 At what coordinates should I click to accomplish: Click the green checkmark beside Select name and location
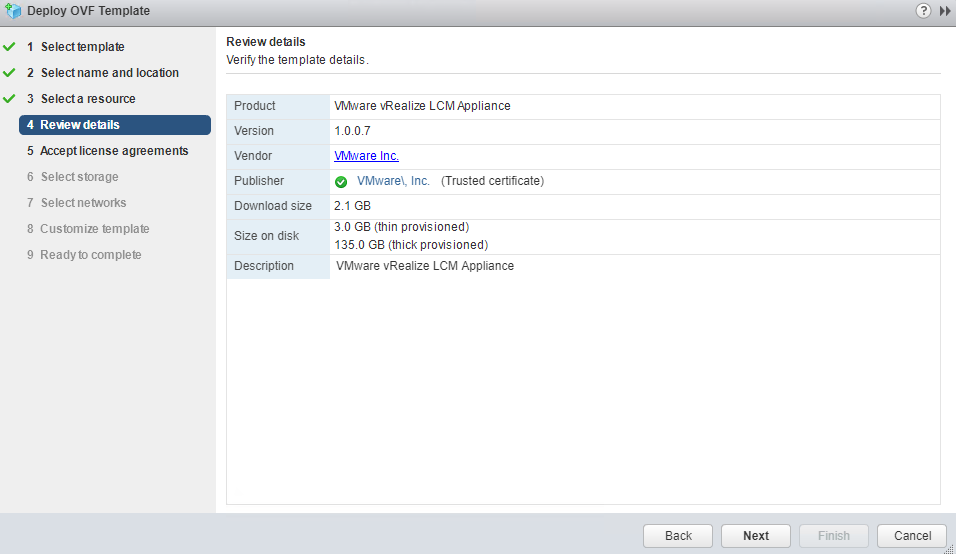pos(10,73)
